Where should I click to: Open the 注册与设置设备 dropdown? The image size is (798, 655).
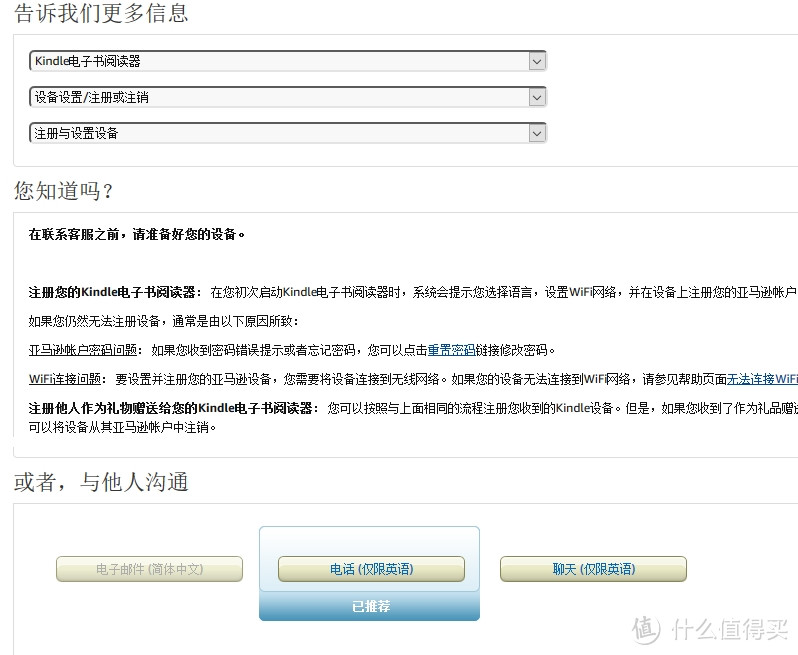coord(288,133)
